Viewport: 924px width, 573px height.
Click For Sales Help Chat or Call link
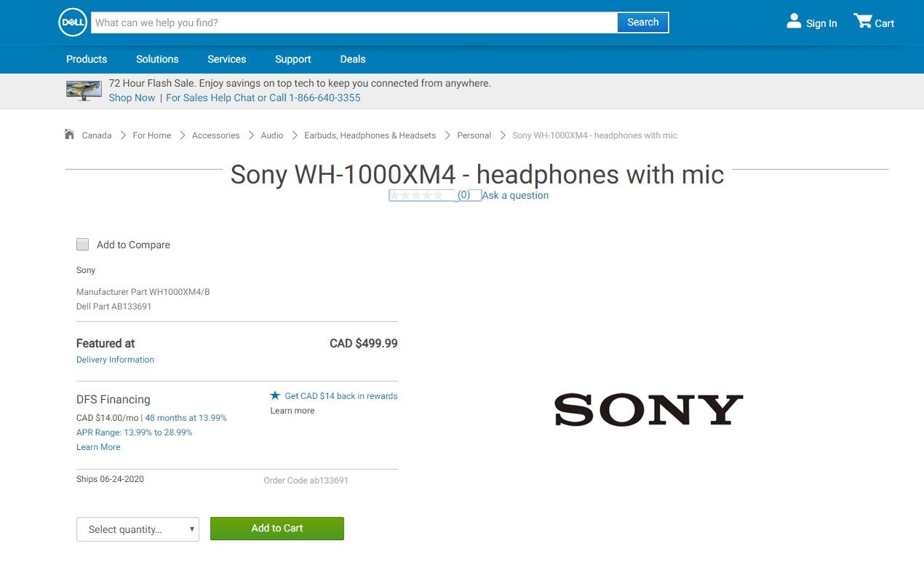click(263, 98)
